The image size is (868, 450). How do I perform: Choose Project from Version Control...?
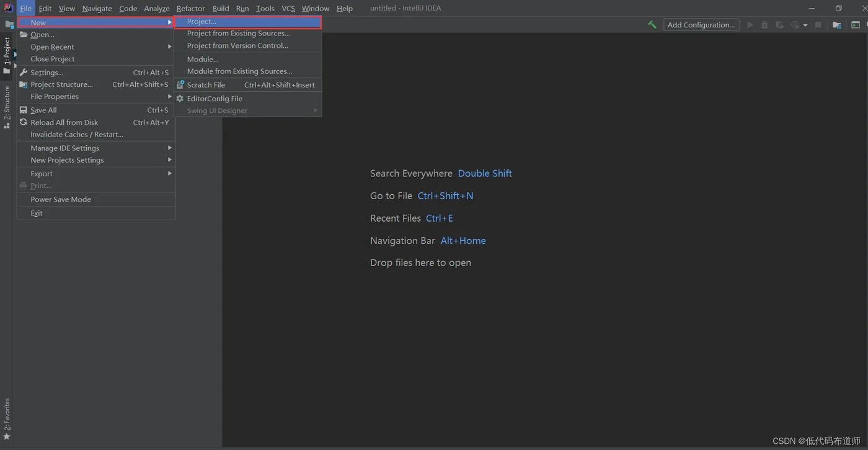pyautogui.click(x=237, y=45)
